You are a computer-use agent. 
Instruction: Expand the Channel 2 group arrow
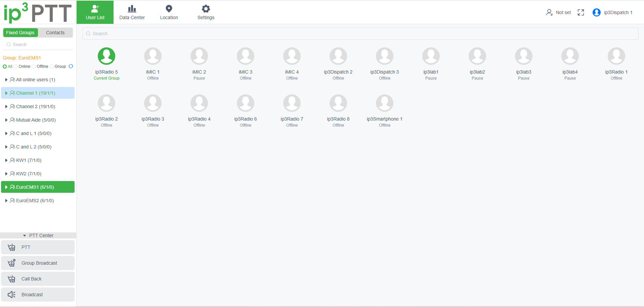click(x=6, y=106)
